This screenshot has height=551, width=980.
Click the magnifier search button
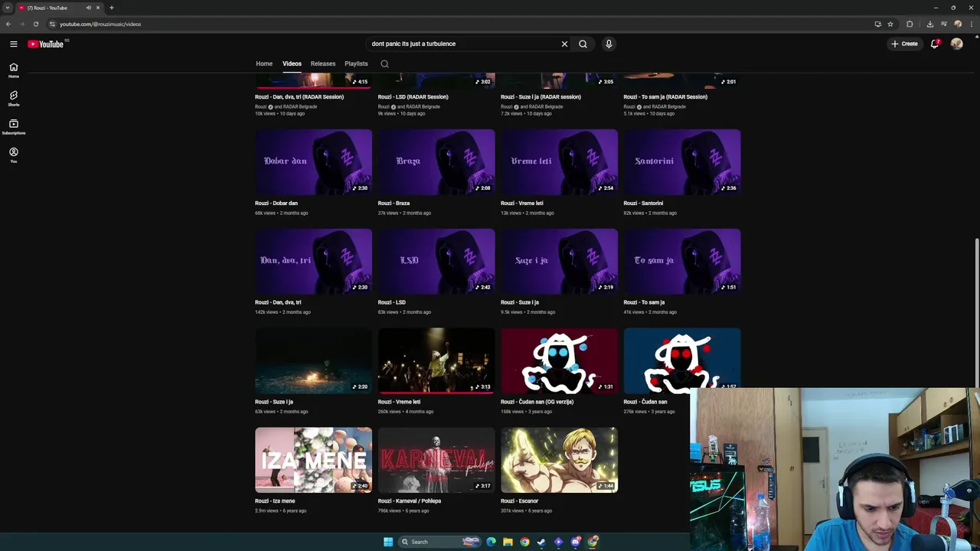click(583, 44)
